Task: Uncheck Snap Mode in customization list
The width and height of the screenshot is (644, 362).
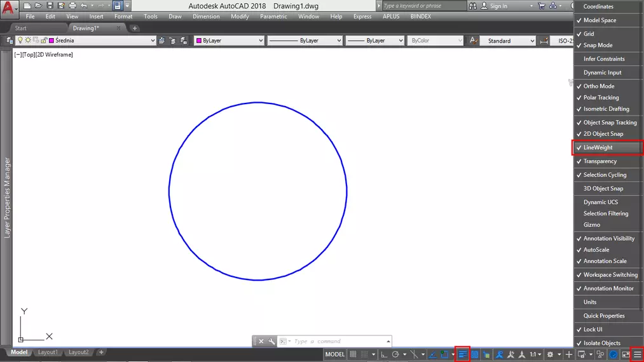Action: (608, 45)
